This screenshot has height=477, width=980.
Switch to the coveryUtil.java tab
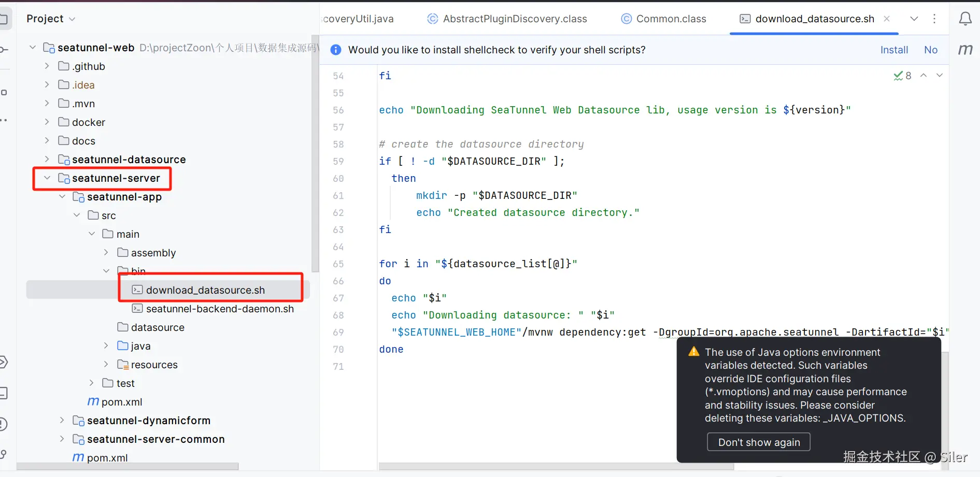click(x=358, y=19)
